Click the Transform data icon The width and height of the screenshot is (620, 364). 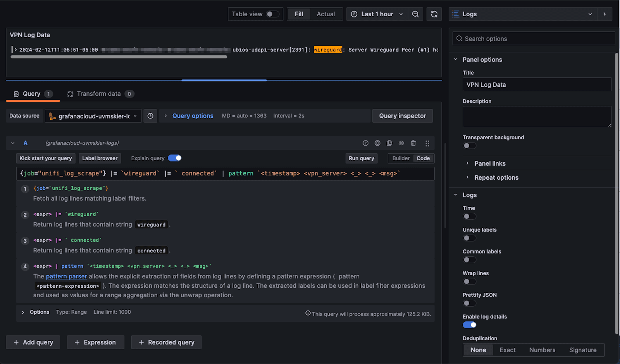[70, 94]
